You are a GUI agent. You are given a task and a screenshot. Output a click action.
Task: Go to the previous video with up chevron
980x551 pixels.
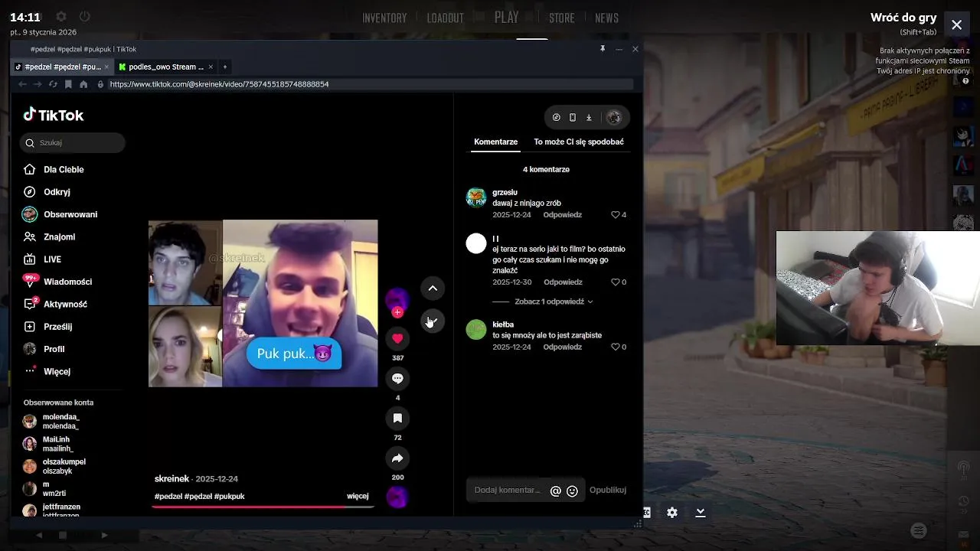coord(433,288)
